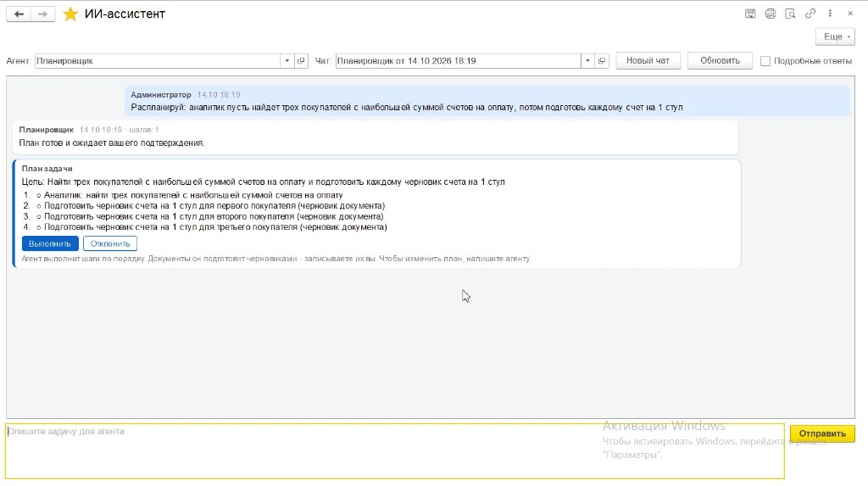
Task: Select Администратор message starting with Распланируй
Action: [407, 108]
